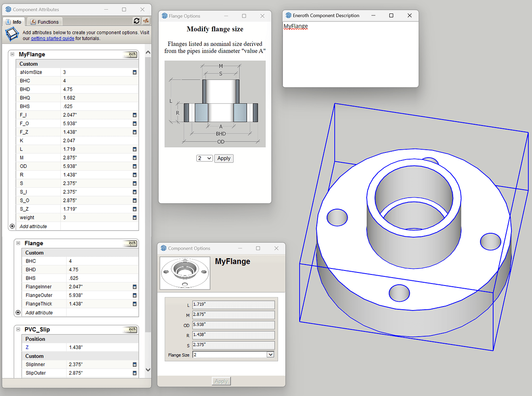Click the Add attribute plus icon under MyFlange

pyautogui.click(x=12, y=226)
